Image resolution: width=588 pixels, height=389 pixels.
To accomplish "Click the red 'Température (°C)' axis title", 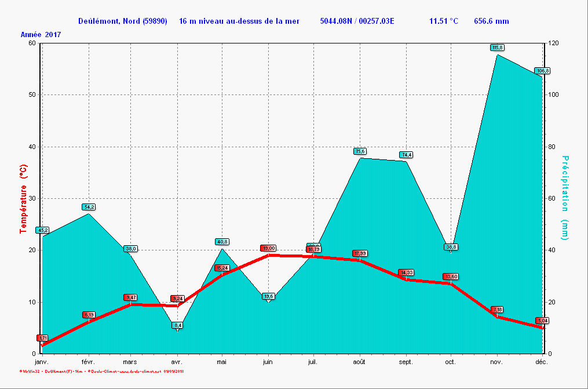I will 23,198.
